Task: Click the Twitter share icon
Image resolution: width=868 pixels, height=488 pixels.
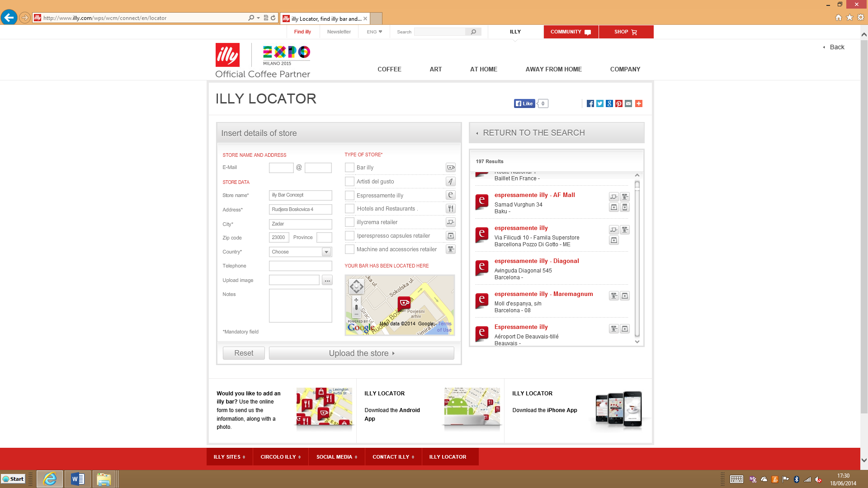Action: [x=599, y=103]
